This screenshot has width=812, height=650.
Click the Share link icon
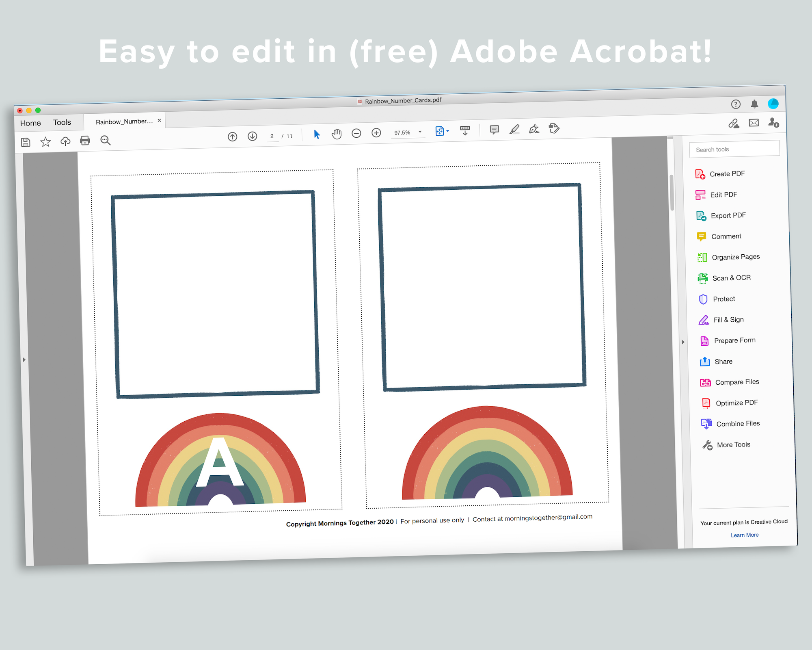pyautogui.click(x=734, y=123)
